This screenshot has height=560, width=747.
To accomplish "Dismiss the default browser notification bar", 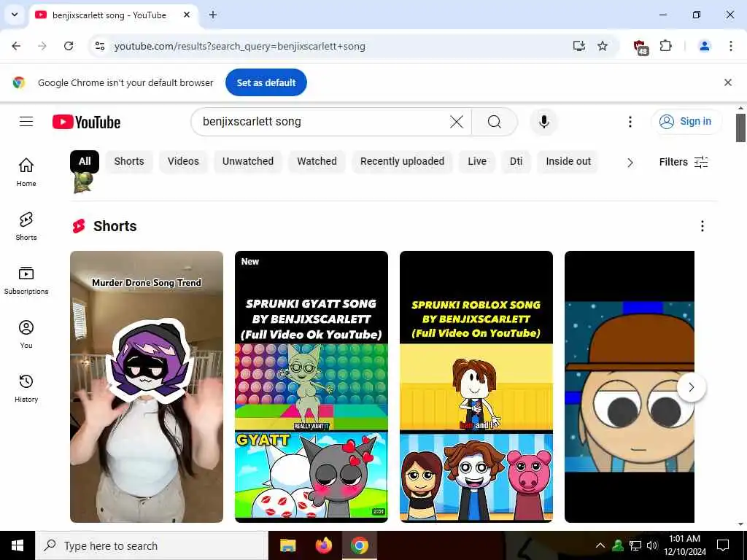I will pyautogui.click(x=728, y=82).
